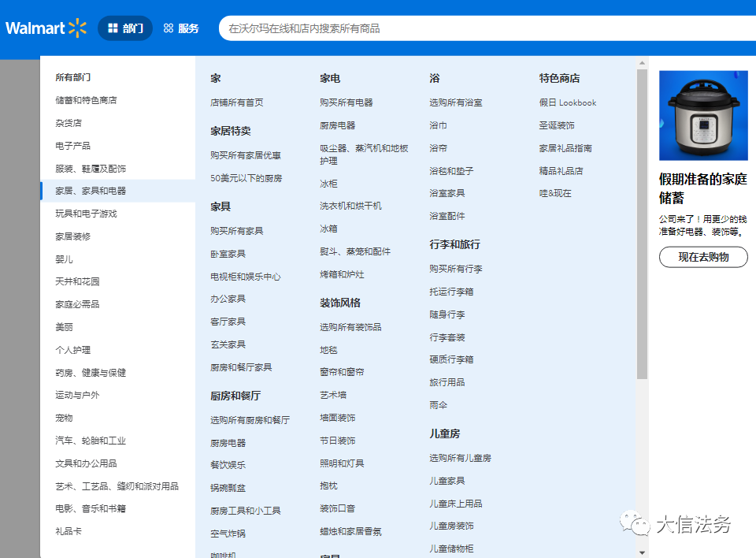
Task: Open the 部门 departments menu
Action: [x=124, y=27]
